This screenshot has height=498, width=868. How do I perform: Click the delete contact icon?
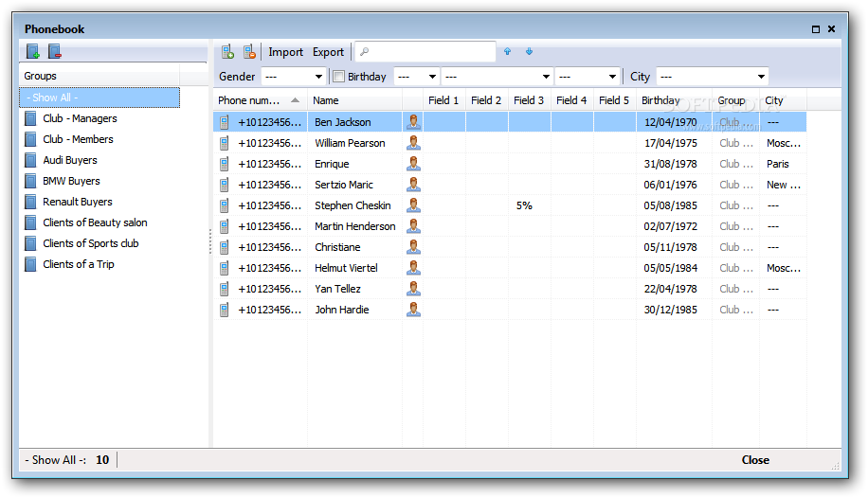click(x=249, y=52)
